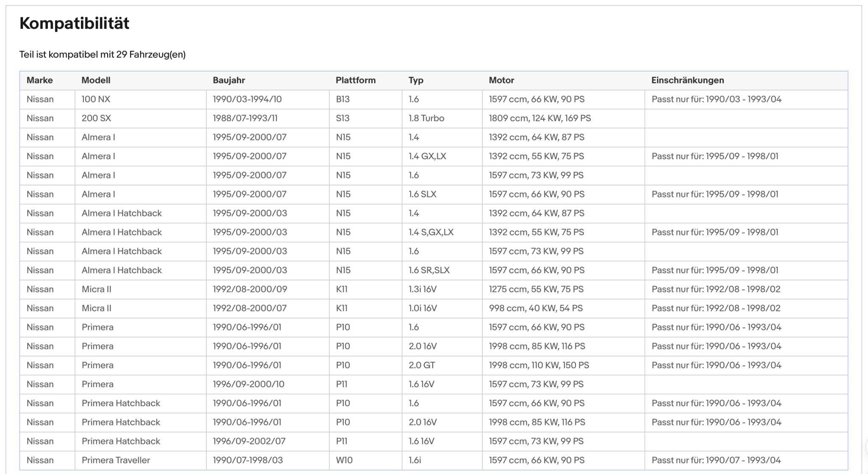Viewport: 868px width, 474px height.
Task: Select the "Einschränkungen" column header
Action: [x=687, y=80]
